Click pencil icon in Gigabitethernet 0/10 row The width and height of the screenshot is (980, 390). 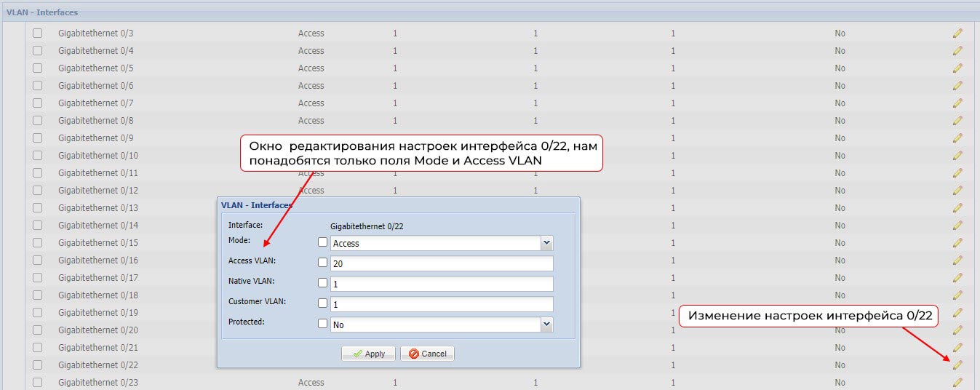point(957,156)
